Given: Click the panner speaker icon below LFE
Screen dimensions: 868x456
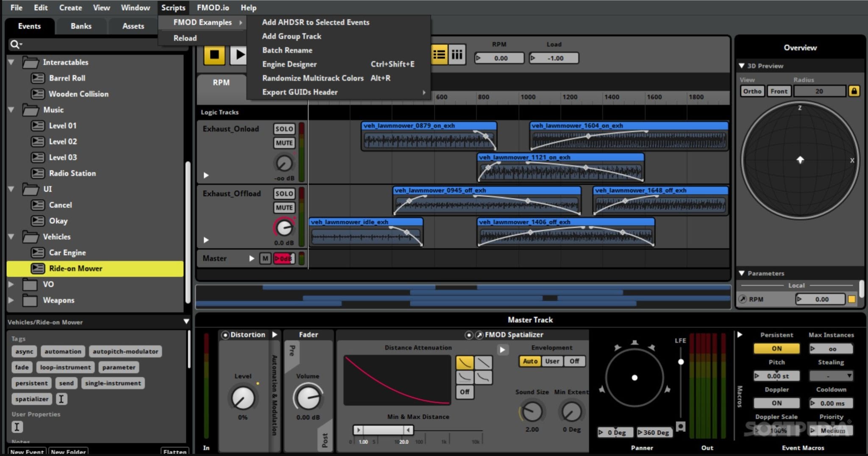Looking at the screenshot, I should click(x=681, y=426).
